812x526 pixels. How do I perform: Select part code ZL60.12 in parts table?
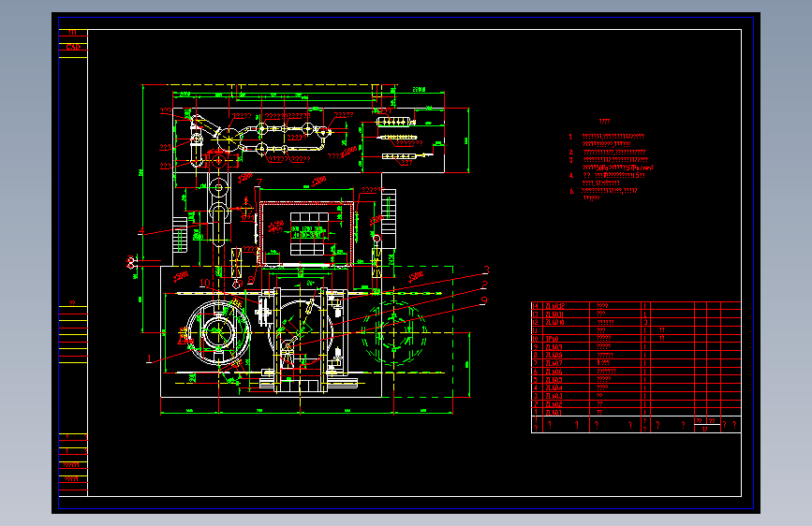pos(554,306)
